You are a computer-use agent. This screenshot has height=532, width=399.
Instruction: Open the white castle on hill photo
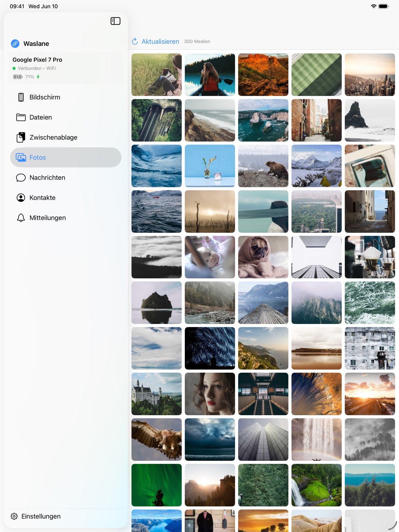pos(157,394)
